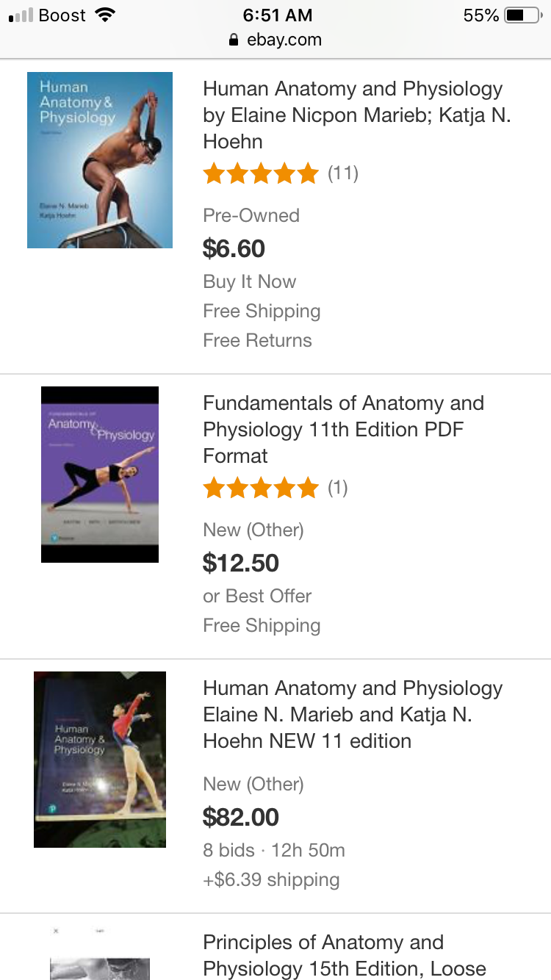Tap the cellular signal bars icon
Viewport: 551px width, 980px height.
pyautogui.click(x=21, y=15)
